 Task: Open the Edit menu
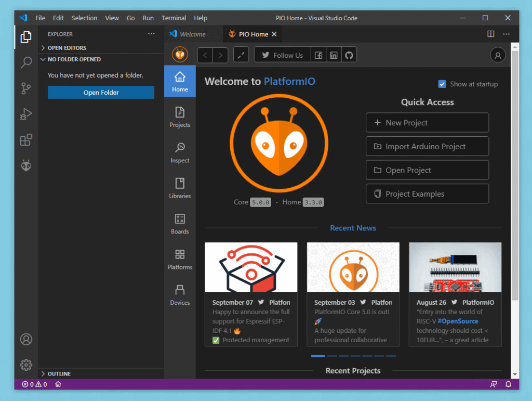point(58,18)
